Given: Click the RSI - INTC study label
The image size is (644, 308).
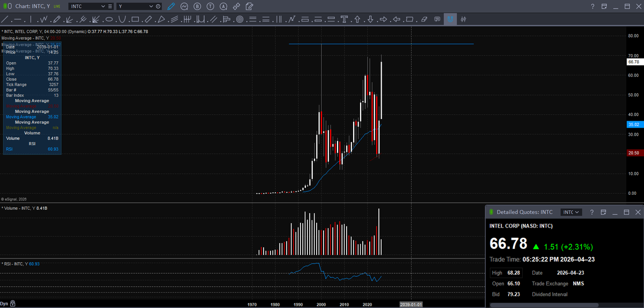Looking at the screenshot, I should [x=21, y=264].
